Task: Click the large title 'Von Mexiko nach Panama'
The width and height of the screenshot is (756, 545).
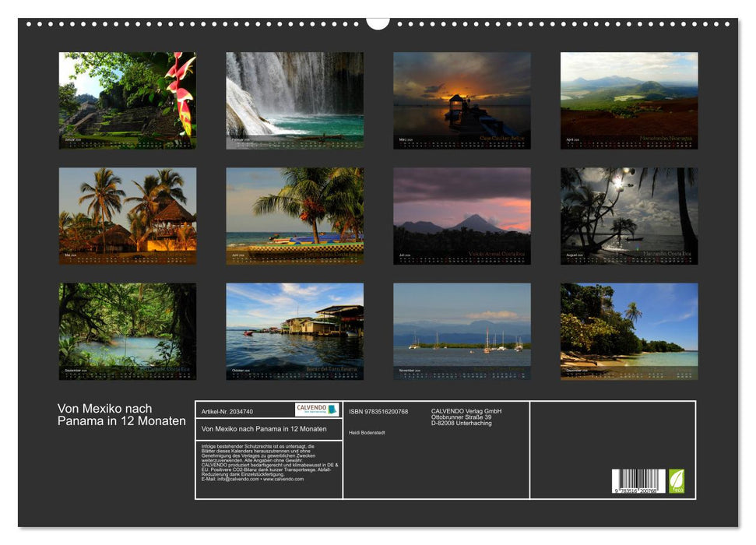Action: [121, 415]
